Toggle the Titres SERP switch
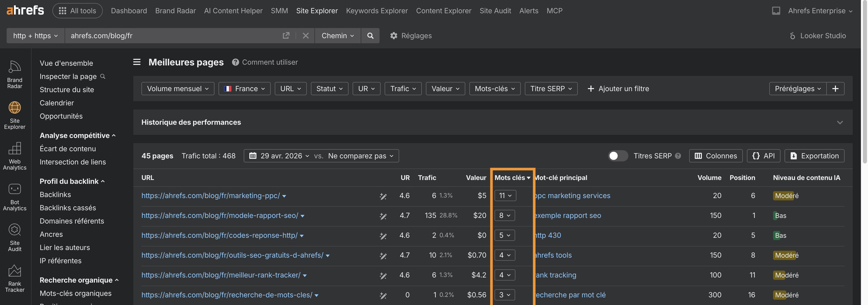The height and width of the screenshot is (305, 868). click(618, 156)
